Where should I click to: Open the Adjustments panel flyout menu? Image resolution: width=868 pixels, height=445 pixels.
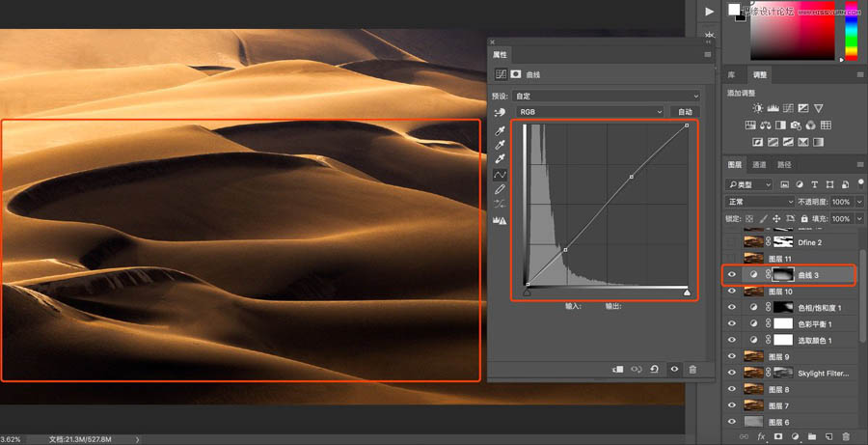(x=860, y=74)
